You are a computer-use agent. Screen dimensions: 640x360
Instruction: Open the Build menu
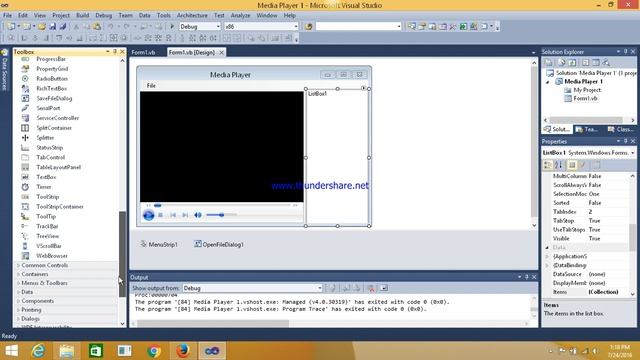82,15
